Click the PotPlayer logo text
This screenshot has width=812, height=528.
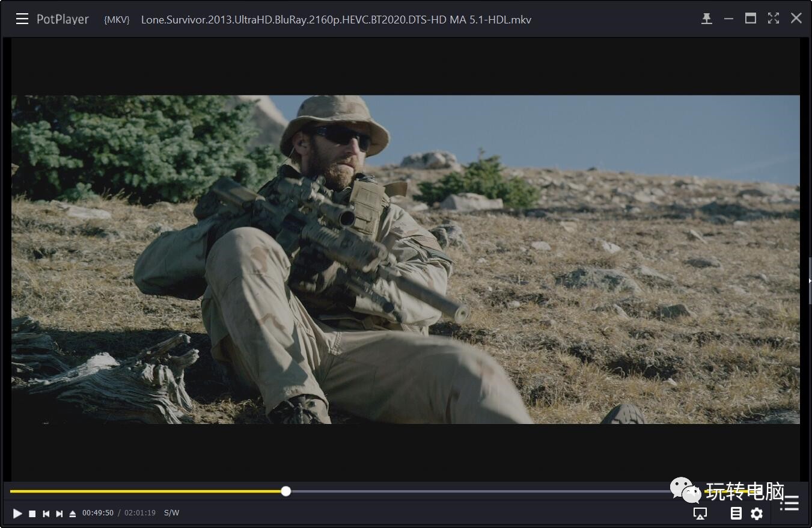click(63, 19)
